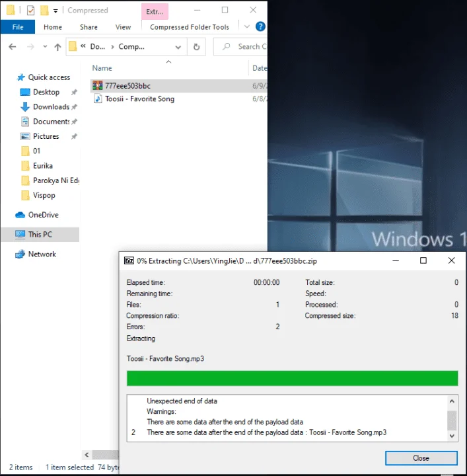Image resolution: width=467 pixels, height=476 pixels.
Task: Click the Quick access star icon
Action: pyautogui.click(x=20, y=77)
